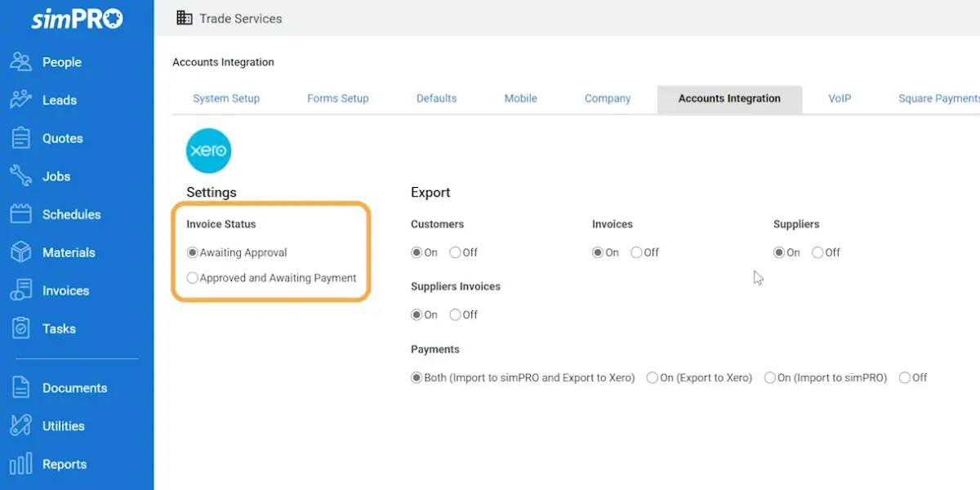Click the Leads chart icon
This screenshot has height=490, width=980.
click(20, 100)
